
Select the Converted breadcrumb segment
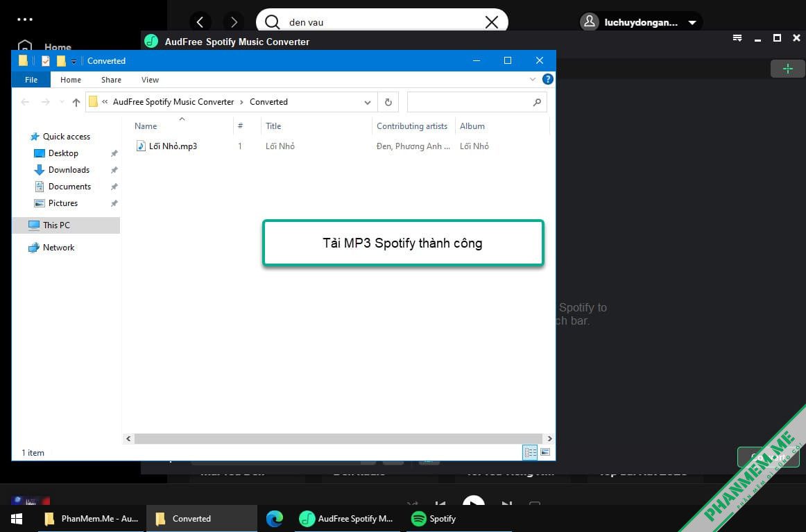pyautogui.click(x=268, y=102)
